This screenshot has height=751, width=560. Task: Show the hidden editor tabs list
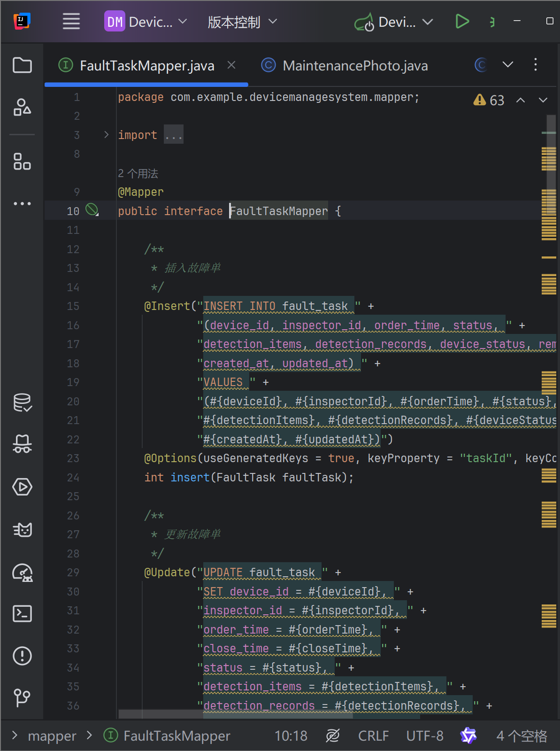pos(508,65)
